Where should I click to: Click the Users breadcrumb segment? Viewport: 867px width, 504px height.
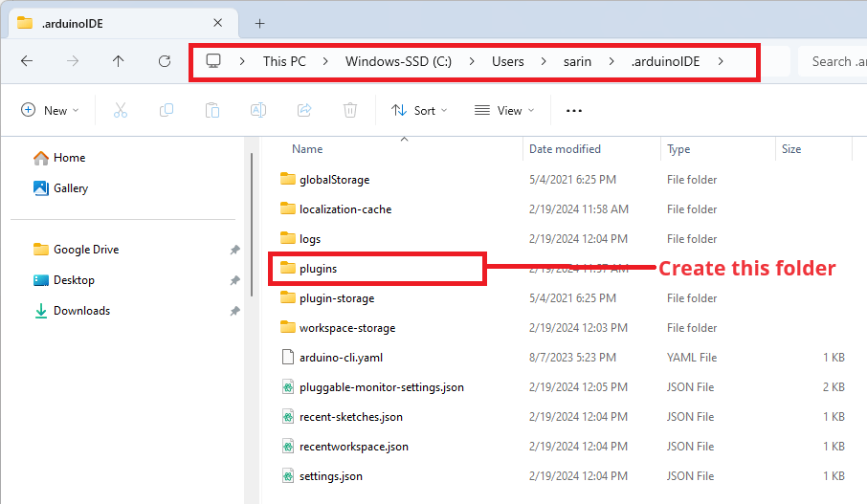[508, 61]
